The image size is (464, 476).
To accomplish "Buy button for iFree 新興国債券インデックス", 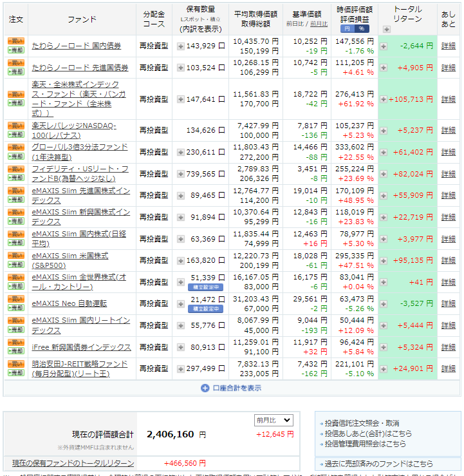I will (16, 342).
